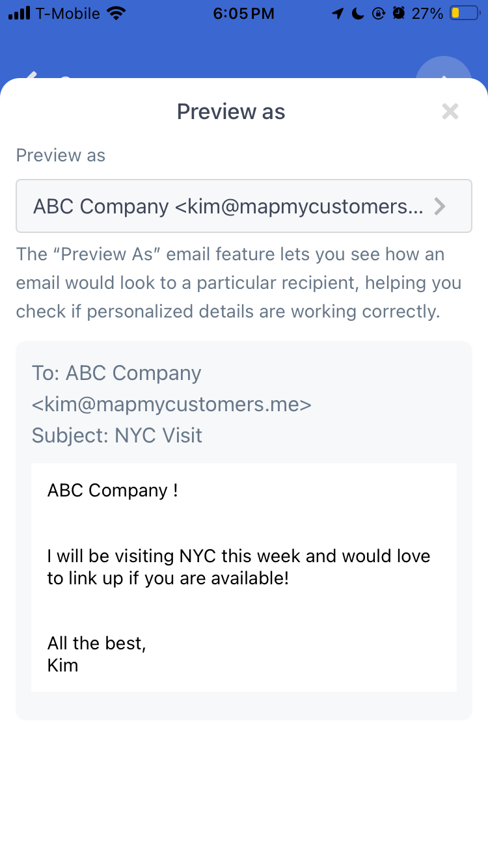Tap the Preview As feature description text
The height and width of the screenshot is (868, 488).
239,283
